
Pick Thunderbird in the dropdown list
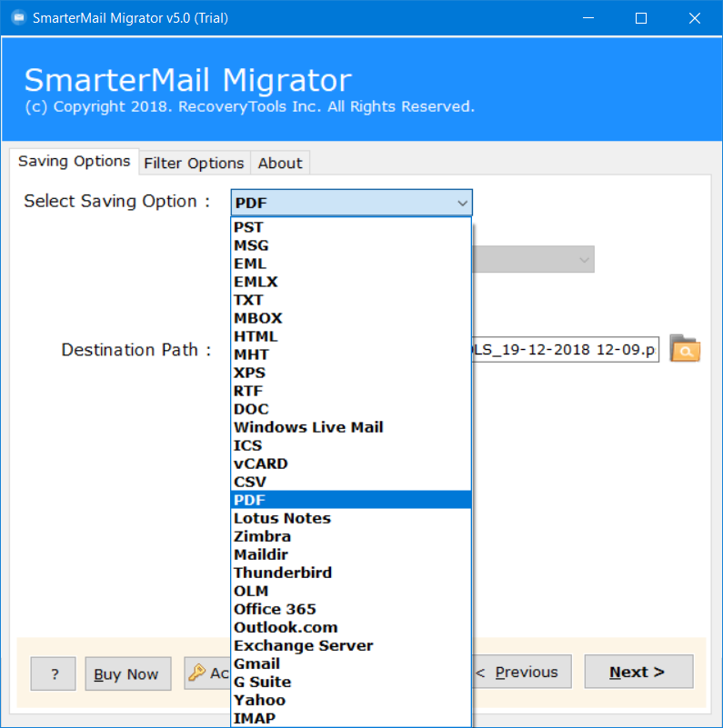(351, 573)
